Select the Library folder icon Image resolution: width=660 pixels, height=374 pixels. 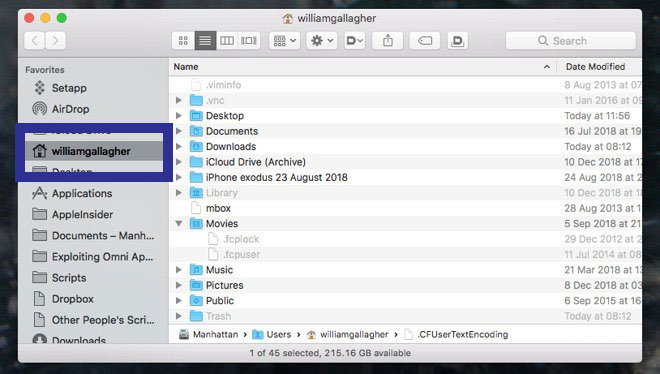click(196, 193)
